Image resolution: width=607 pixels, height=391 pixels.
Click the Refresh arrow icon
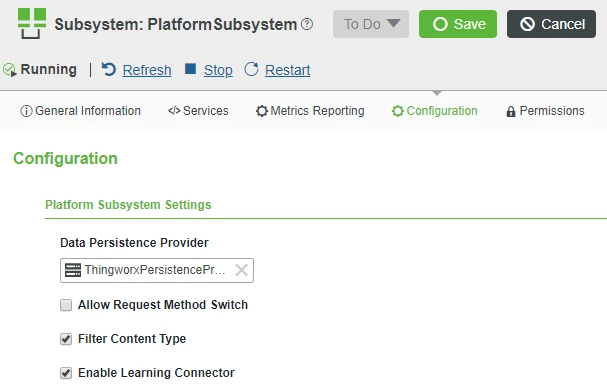(109, 69)
